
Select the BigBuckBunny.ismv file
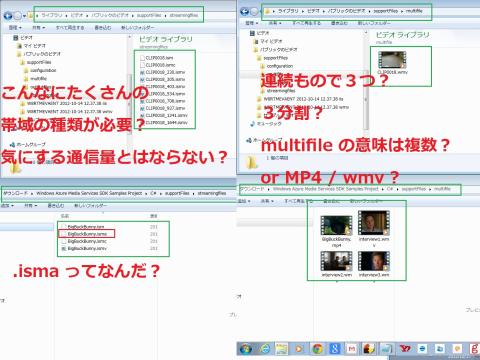tap(84, 248)
